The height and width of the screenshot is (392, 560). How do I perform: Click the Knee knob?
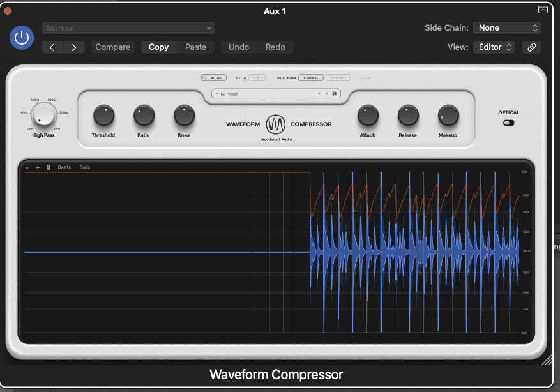tap(185, 116)
